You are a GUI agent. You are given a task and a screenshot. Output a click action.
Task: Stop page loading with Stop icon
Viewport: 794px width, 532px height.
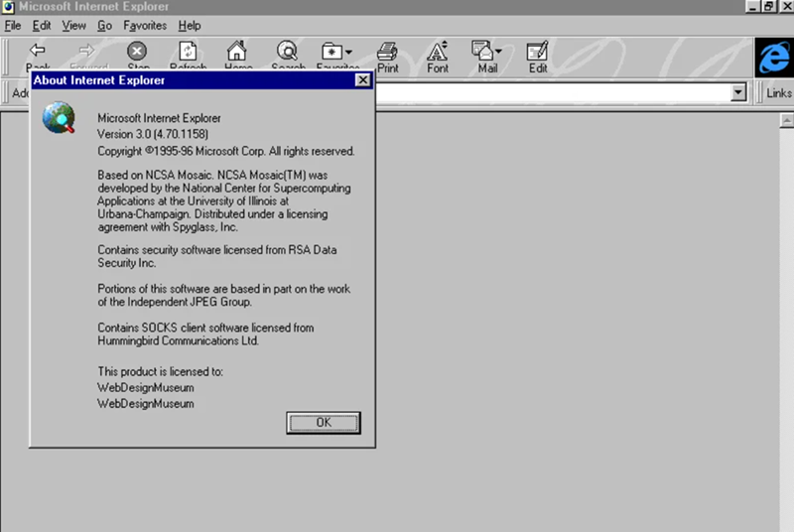[x=137, y=52]
